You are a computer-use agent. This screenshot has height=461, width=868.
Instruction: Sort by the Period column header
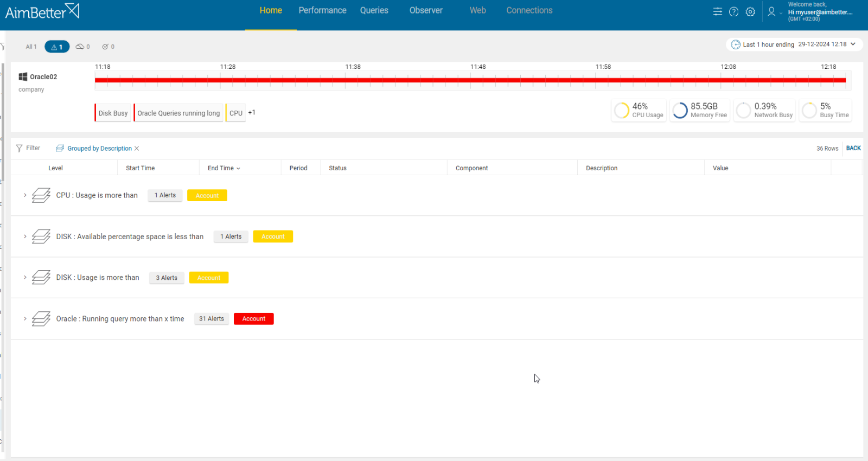(x=298, y=168)
